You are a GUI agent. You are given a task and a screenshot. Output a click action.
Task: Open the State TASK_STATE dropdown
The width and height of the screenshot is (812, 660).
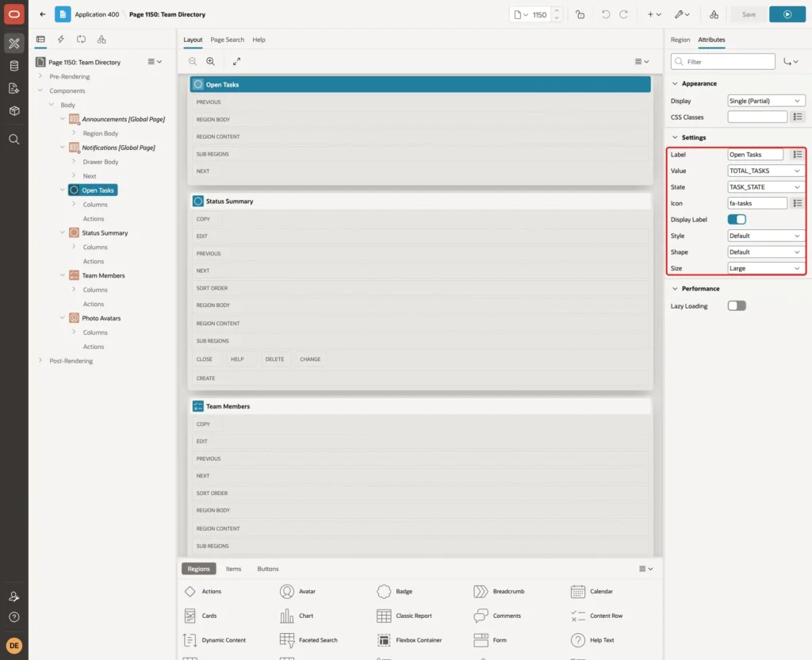(x=765, y=187)
